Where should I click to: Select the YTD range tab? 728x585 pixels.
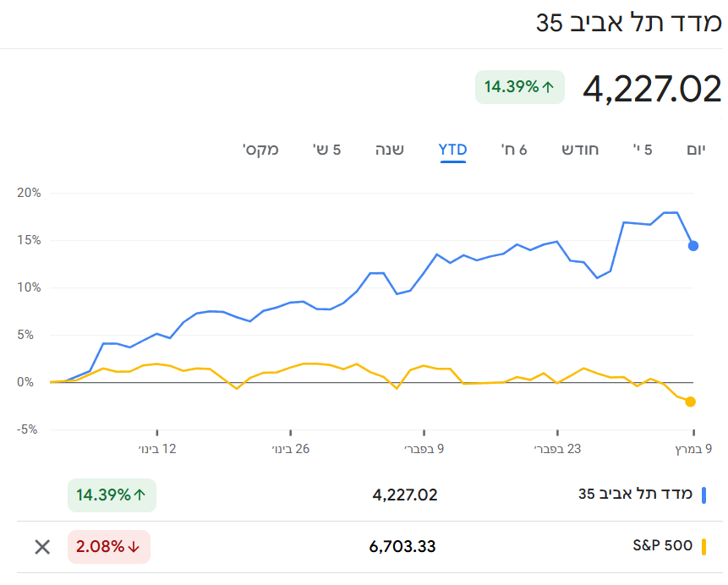click(x=453, y=150)
